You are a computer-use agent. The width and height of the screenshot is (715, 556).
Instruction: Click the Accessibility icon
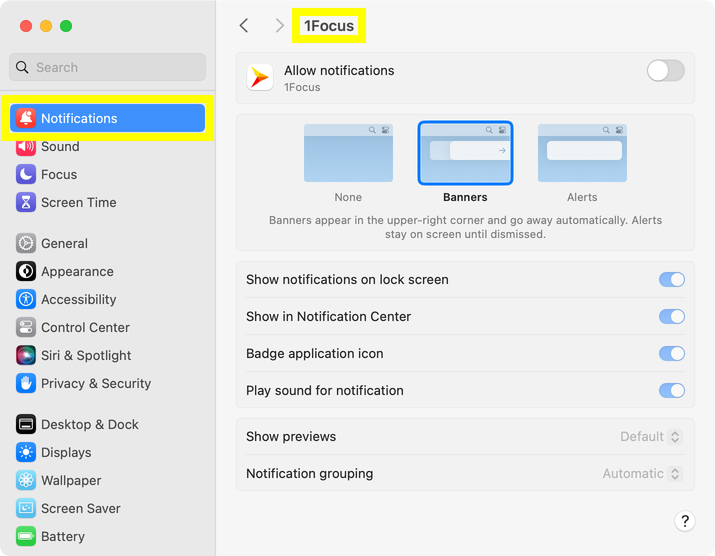coord(26,299)
